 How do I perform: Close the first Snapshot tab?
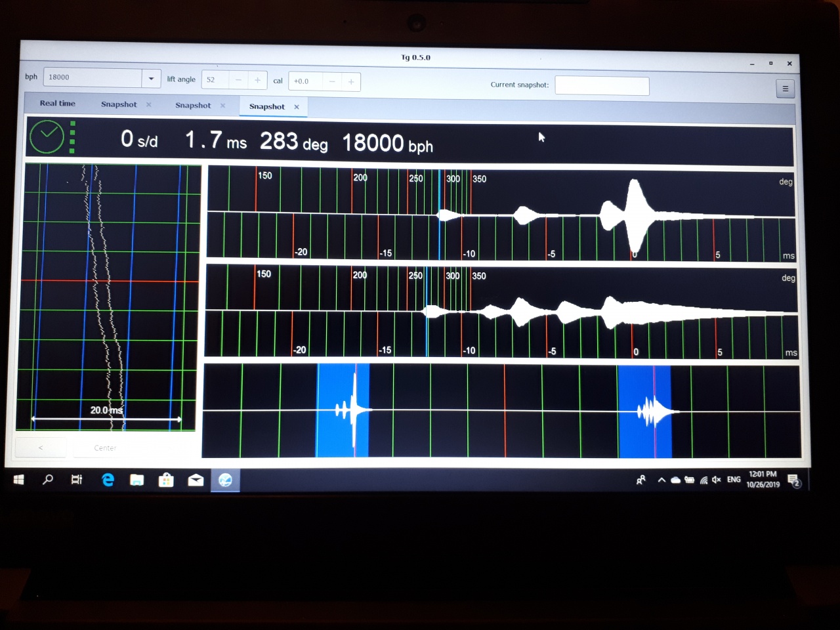[x=149, y=105]
